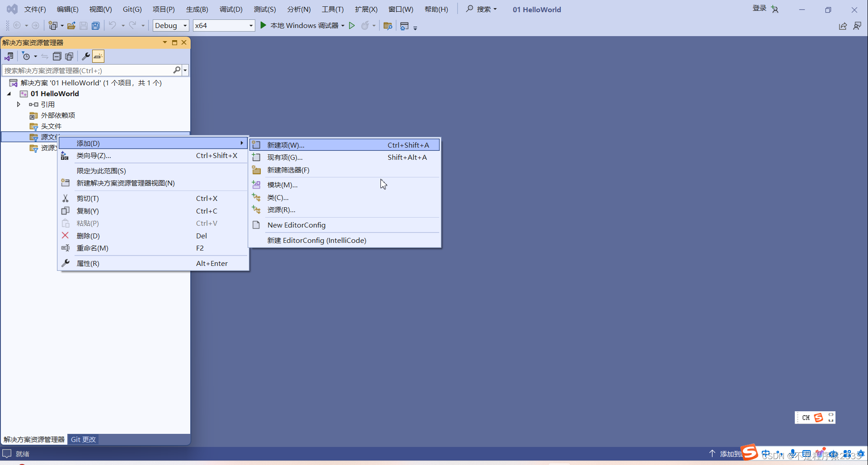Open the debugger target dropdown arrow

pos(343,26)
